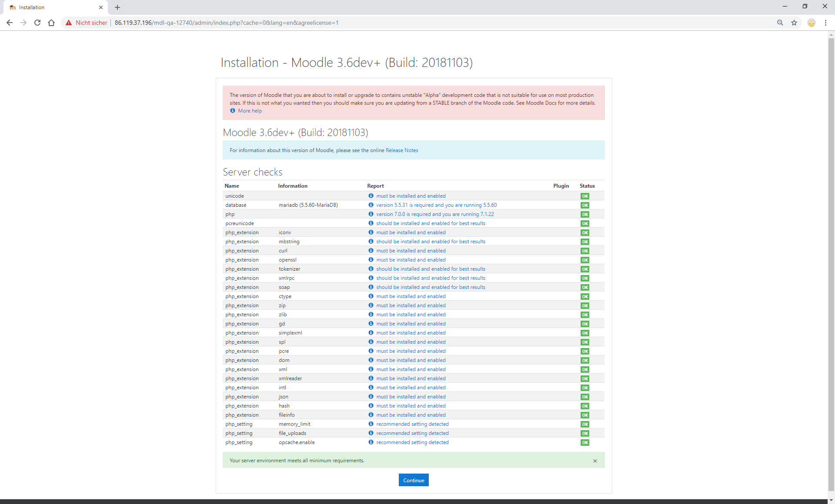Go to browser home page
This screenshot has height=504, width=835.
pyautogui.click(x=51, y=23)
